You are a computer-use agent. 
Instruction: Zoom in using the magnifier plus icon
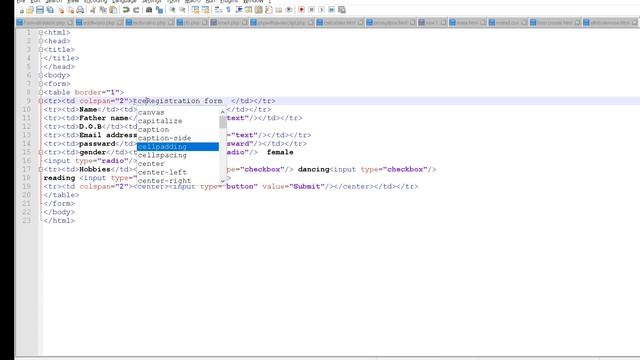(172, 10)
